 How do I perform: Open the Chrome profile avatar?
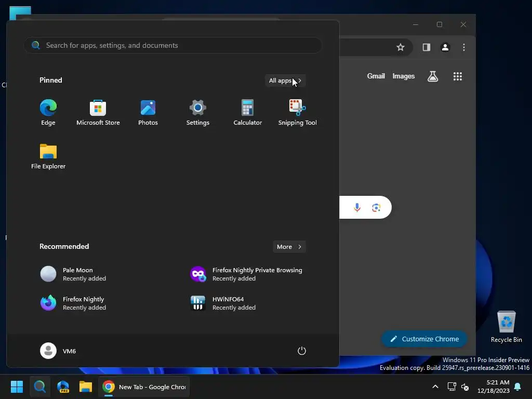(x=445, y=47)
